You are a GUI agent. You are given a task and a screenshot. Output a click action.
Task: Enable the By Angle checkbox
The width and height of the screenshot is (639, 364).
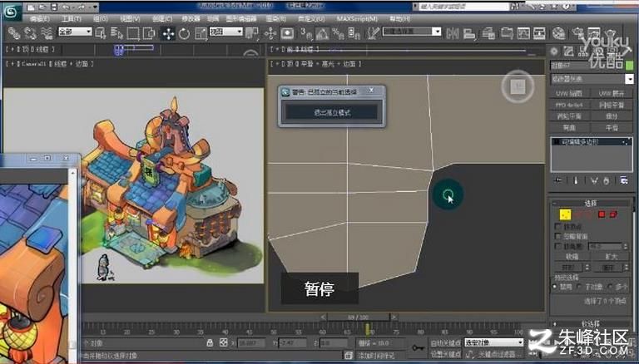[x=558, y=246]
